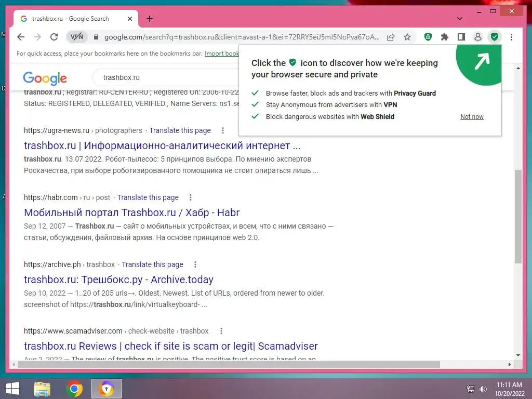Image resolution: width=532 pixels, height=399 pixels.
Task: Open the user profile icon
Action: click(x=478, y=37)
